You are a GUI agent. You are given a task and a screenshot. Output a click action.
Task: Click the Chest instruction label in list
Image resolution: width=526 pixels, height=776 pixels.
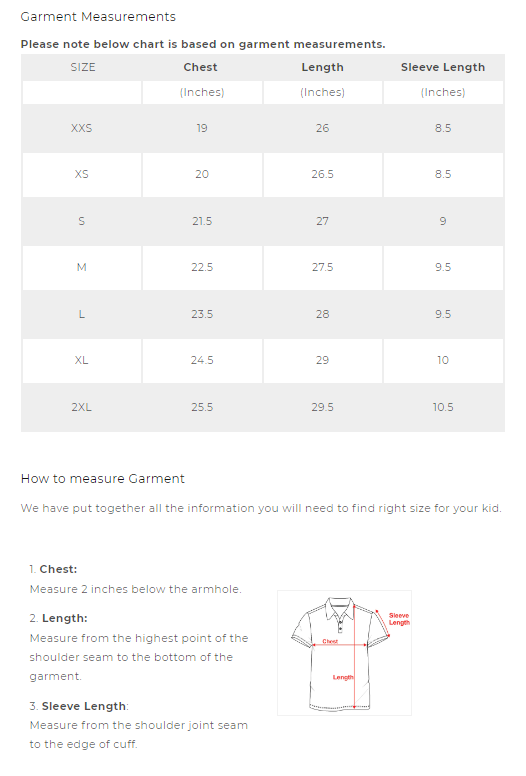click(x=58, y=569)
